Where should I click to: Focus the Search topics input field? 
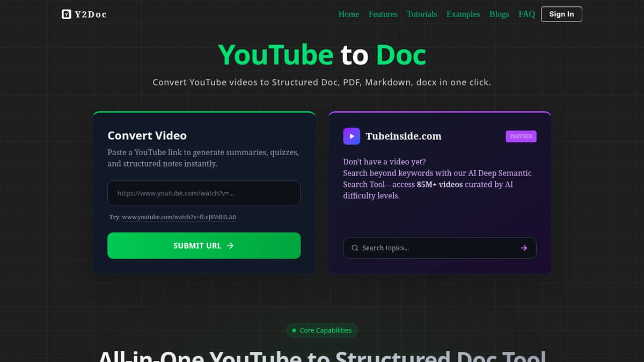pyautogui.click(x=439, y=248)
